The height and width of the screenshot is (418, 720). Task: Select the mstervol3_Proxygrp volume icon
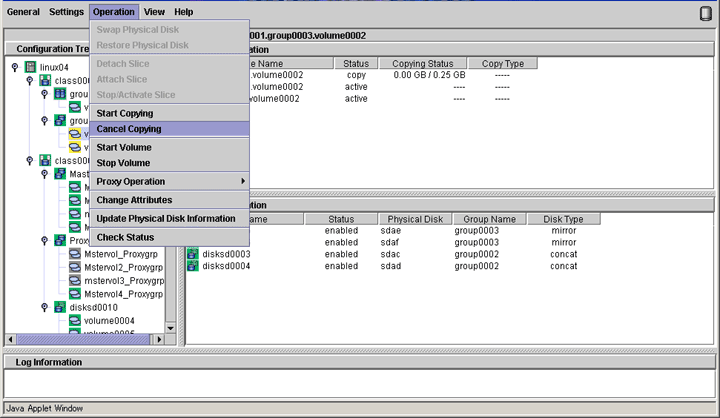coord(75,281)
